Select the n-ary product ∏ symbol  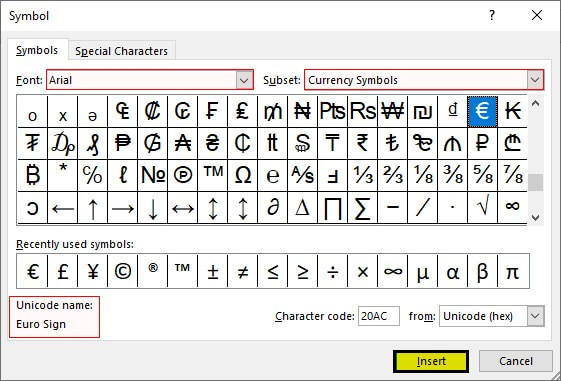click(332, 208)
